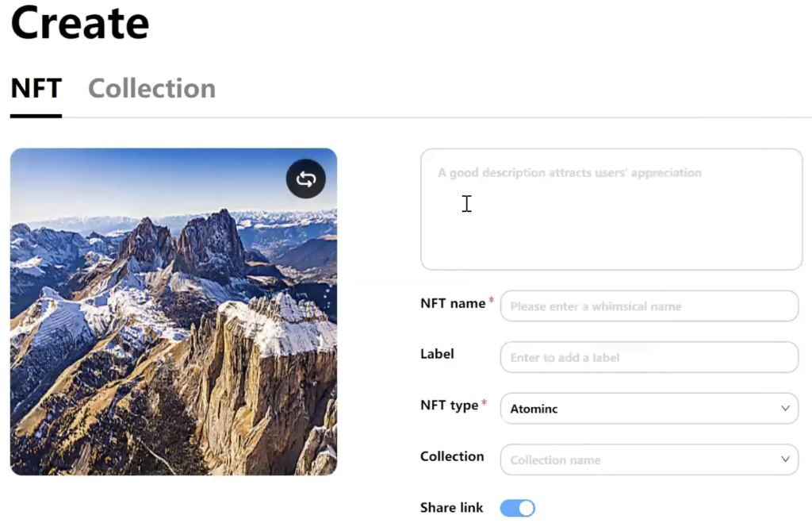Switch to the NFT tab
This screenshot has height=523, width=812.
click(x=36, y=88)
